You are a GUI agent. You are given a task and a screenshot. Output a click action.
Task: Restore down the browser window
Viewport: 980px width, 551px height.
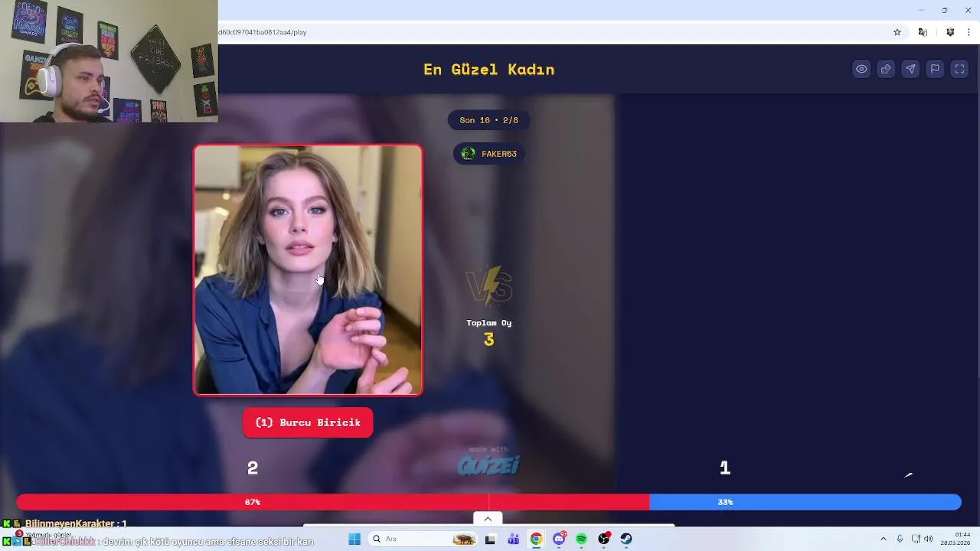[x=944, y=10]
